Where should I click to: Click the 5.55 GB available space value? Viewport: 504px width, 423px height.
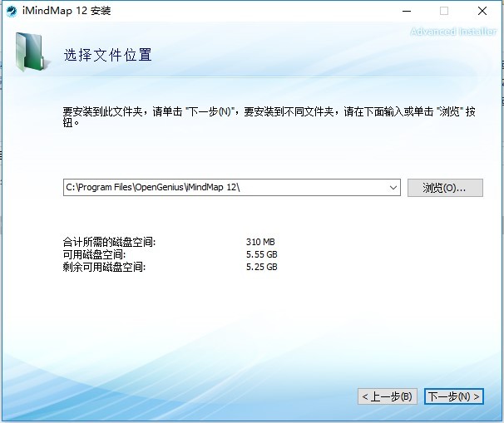point(262,254)
